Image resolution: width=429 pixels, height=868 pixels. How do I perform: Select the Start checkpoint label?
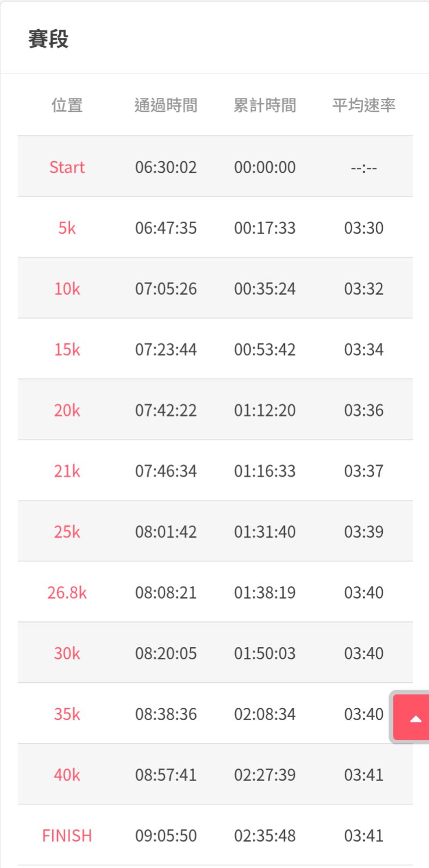coord(67,167)
